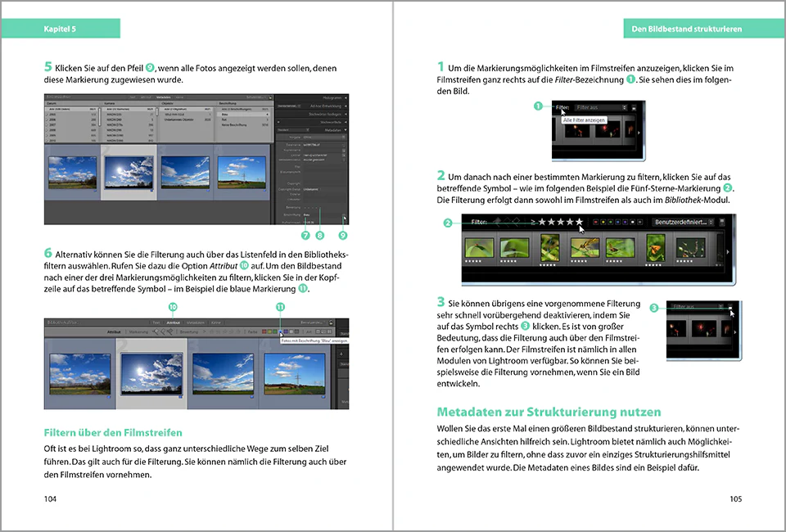Toggle the first flag icon next to 'Markierung'
The image size is (786, 532).
tap(156, 331)
